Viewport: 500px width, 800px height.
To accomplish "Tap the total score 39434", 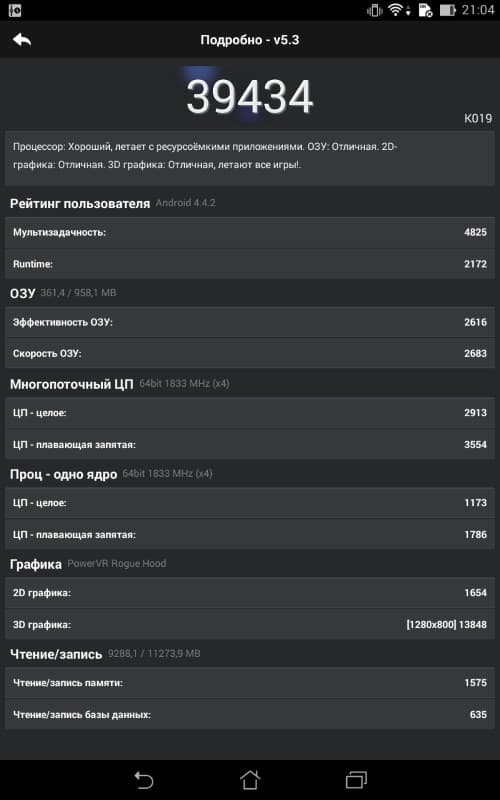I will 249,96.
